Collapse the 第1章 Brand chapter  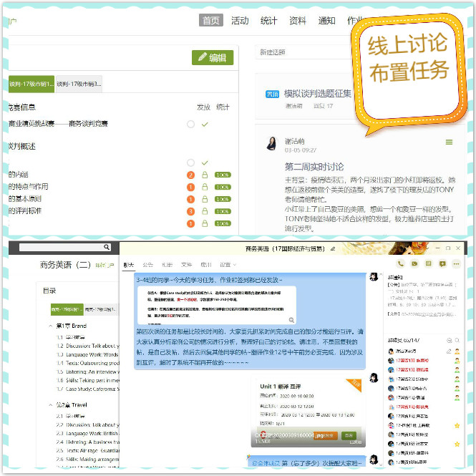[x=51, y=326]
